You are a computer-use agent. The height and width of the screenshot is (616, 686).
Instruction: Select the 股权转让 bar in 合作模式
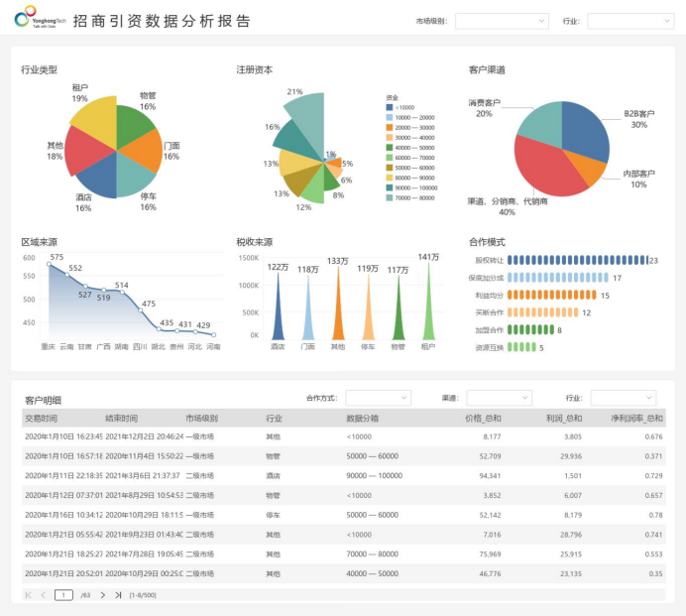576,260
